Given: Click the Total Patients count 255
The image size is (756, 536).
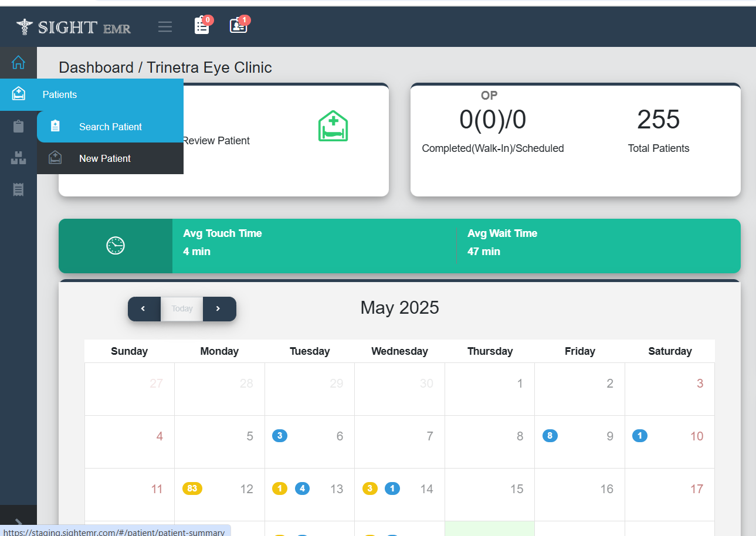Looking at the screenshot, I should point(658,120).
